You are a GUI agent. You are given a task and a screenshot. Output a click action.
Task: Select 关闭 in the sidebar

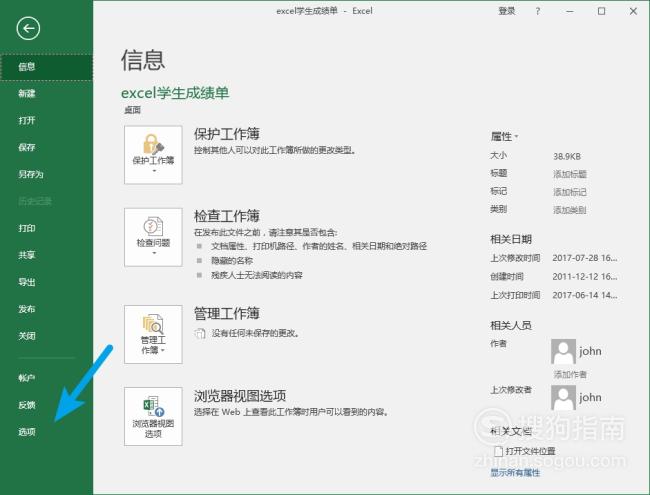(x=46, y=336)
